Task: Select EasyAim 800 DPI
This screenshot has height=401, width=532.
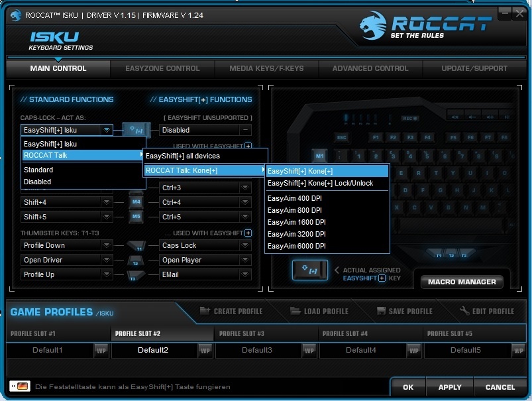Action: coord(327,210)
